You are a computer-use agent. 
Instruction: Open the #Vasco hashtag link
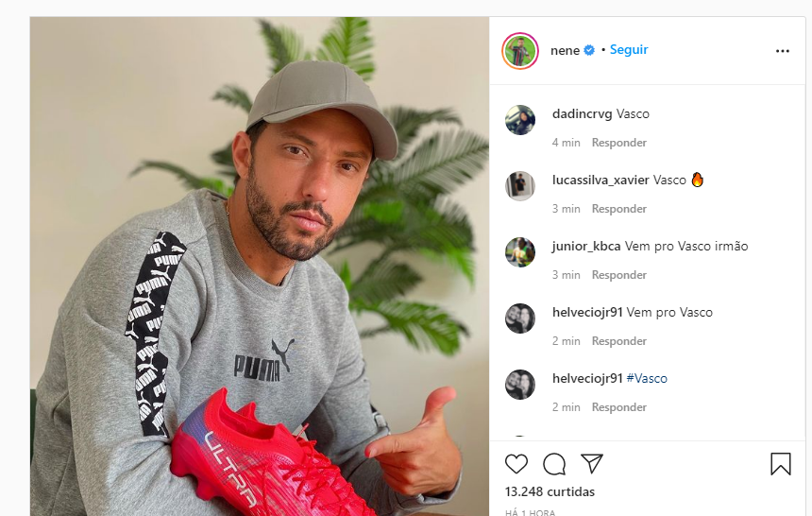647,379
